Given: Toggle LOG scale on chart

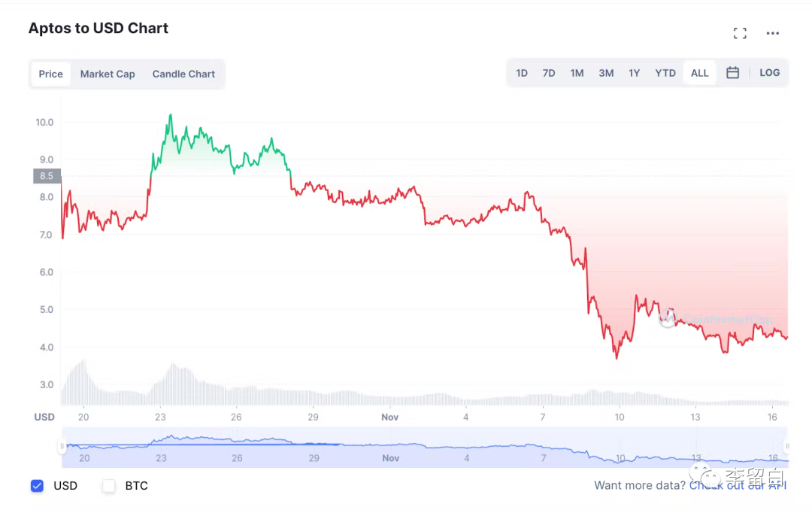Looking at the screenshot, I should 769,73.
